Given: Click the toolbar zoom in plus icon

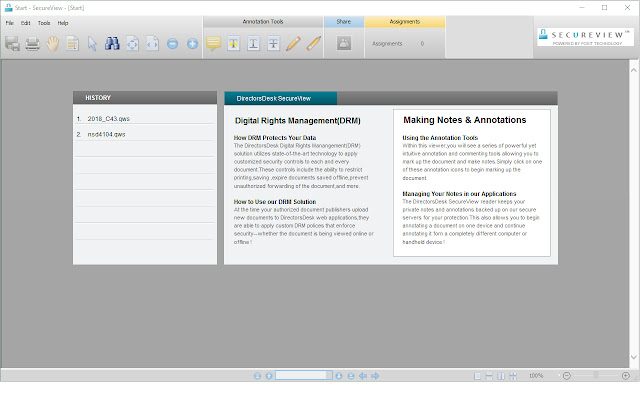Looking at the screenshot, I should (x=192, y=43).
